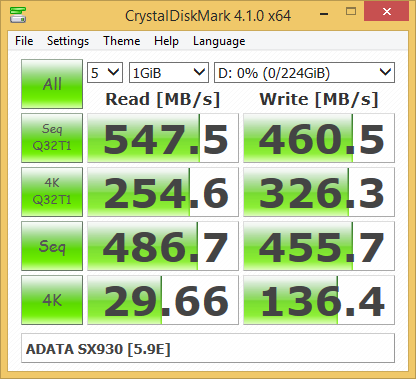Click the Seq Q32T1 read result 547.5
Image resolution: width=416 pixels, height=379 pixels.
[x=163, y=138]
